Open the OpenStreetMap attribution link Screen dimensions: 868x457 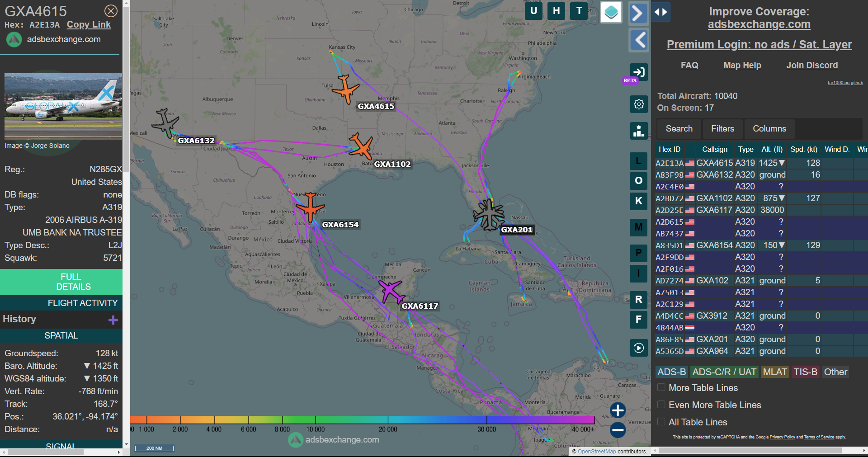click(597, 452)
